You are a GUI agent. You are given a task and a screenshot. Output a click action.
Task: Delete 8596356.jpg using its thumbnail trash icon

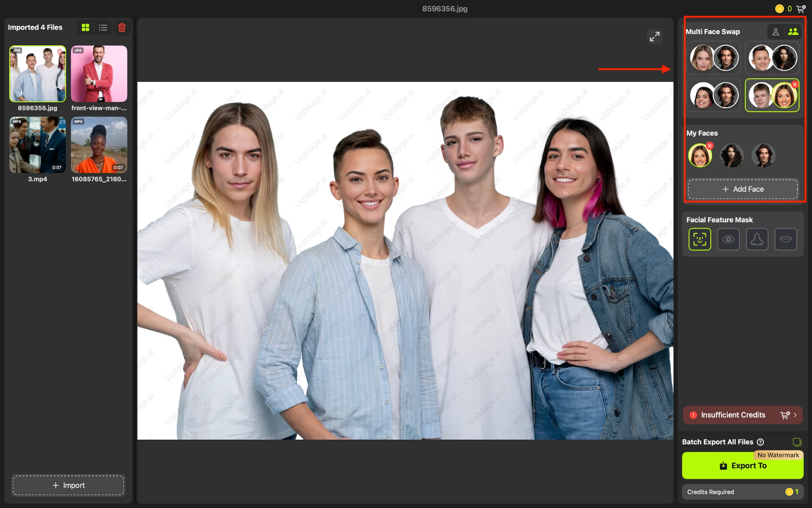[x=59, y=52]
